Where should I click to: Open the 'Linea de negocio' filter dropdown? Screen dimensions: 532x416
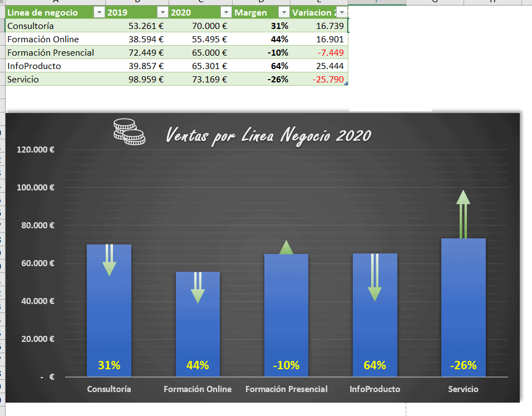tap(98, 13)
